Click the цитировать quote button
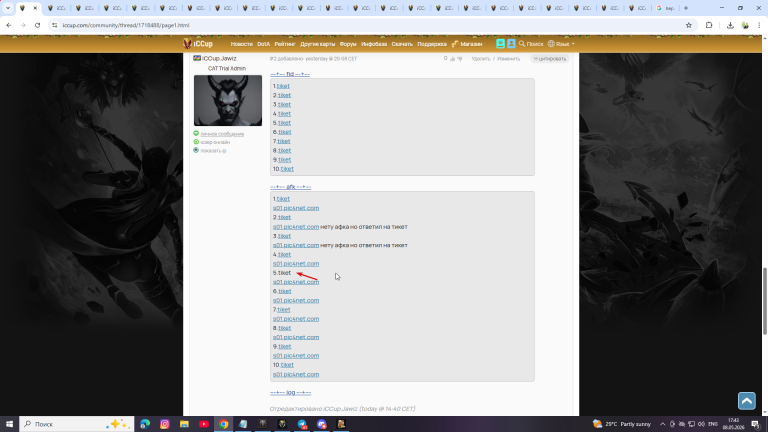This screenshot has width=768, height=432. tap(550, 59)
